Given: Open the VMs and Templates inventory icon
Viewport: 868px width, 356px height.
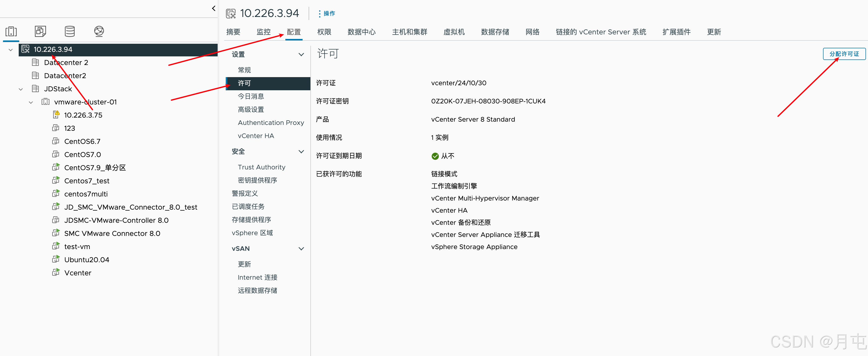Looking at the screenshot, I should click(x=40, y=31).
